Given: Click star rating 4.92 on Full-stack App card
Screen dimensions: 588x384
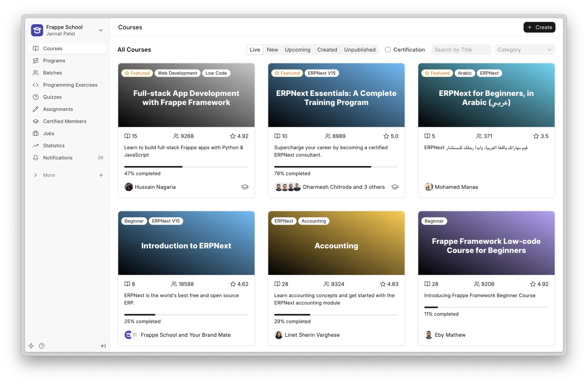Looking at the screenshot, I should 239,136.
